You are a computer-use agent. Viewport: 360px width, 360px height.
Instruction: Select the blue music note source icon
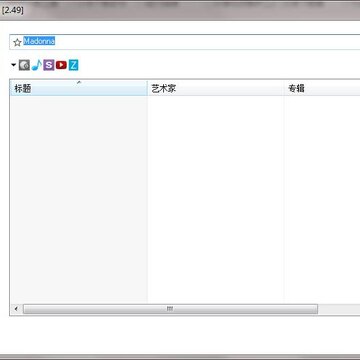[37, 65]
